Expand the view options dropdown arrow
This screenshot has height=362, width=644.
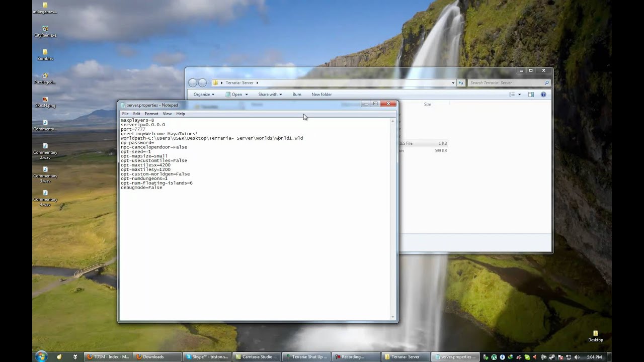[x=519, y=95]
